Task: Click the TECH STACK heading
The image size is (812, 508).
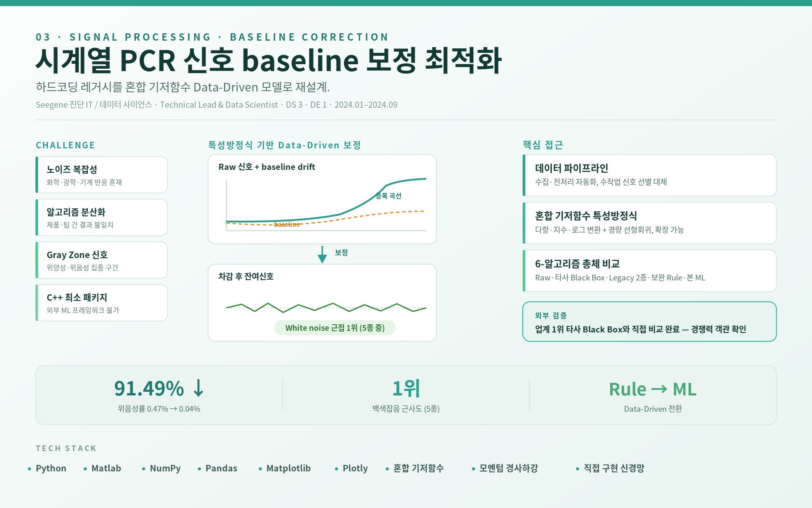Action: (x=66, y=448)
